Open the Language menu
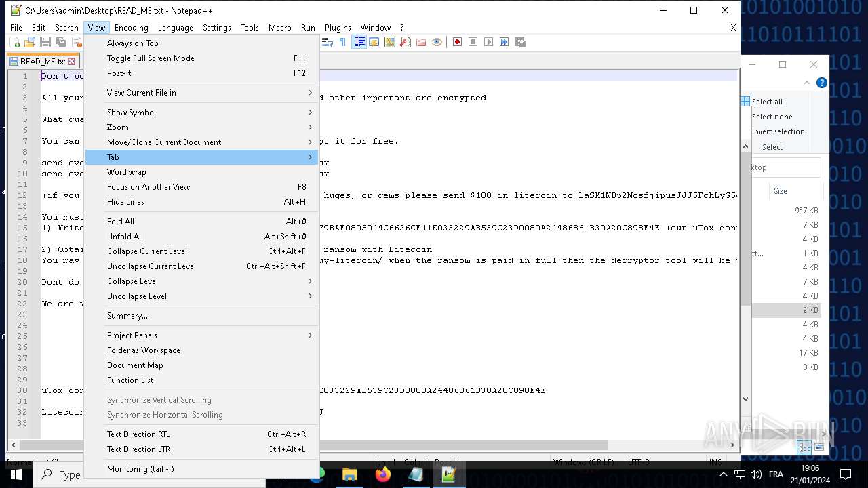 [175, 28]
